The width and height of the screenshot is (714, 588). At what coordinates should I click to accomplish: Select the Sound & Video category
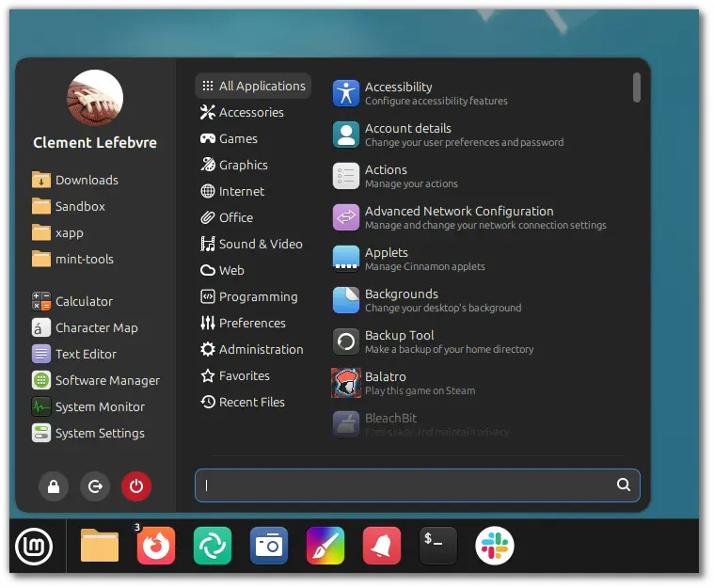coord(260,244)
